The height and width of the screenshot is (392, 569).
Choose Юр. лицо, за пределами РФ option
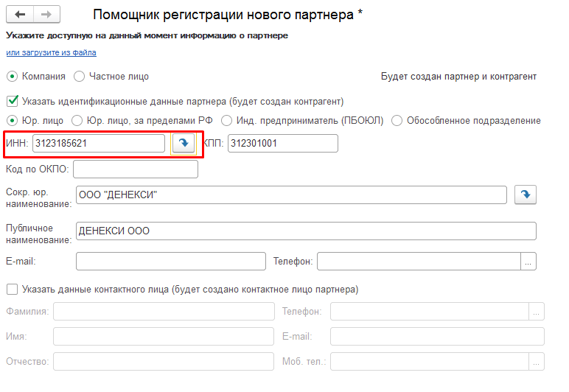click(77, 120)
